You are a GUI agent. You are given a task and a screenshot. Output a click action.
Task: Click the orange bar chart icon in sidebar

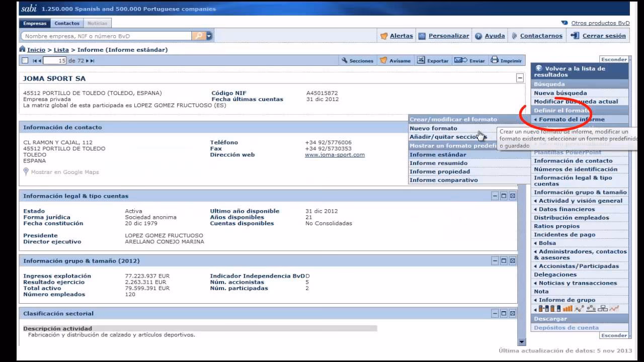(x=568, y=309)
